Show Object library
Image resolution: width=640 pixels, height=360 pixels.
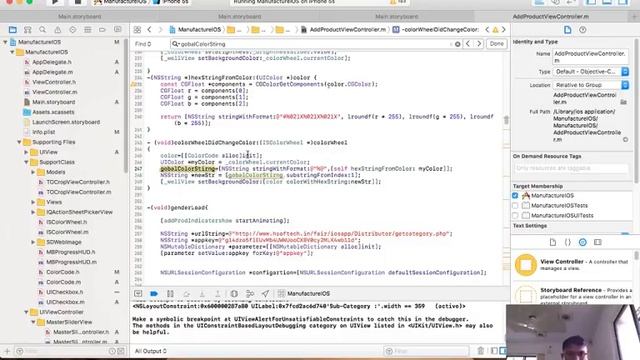point(582,242)
